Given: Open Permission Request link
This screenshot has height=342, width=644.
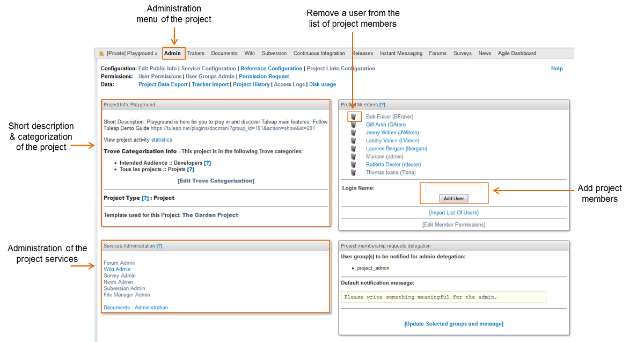Looking at the screenshot, I should [264, 76].
